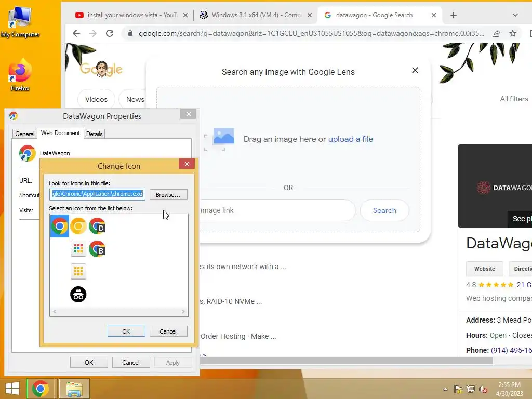Click the paste image link field

point(277,210)
